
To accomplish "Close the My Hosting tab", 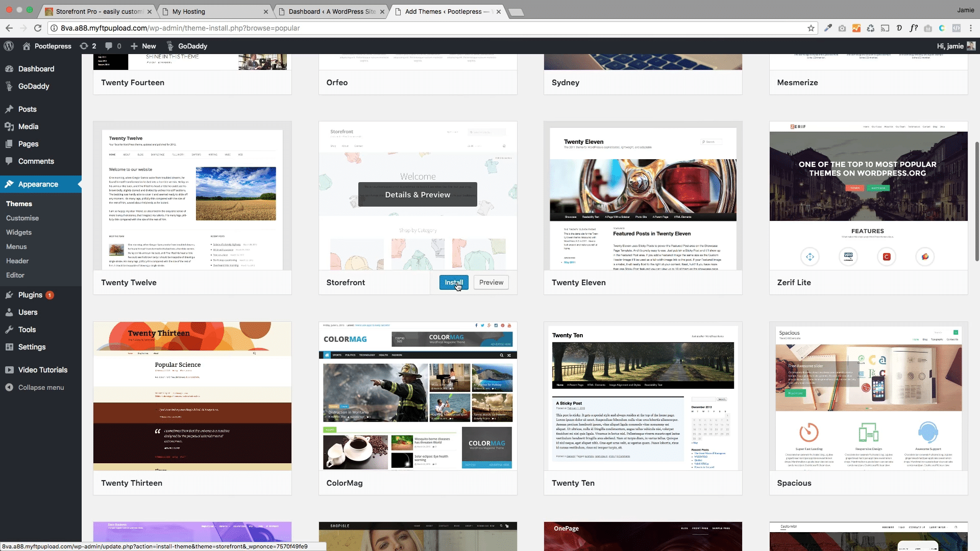I will (x=265, y=11).
